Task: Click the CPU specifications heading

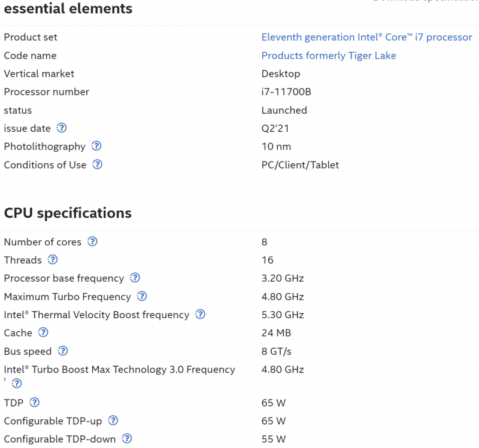Action: (x=68, y=213)
